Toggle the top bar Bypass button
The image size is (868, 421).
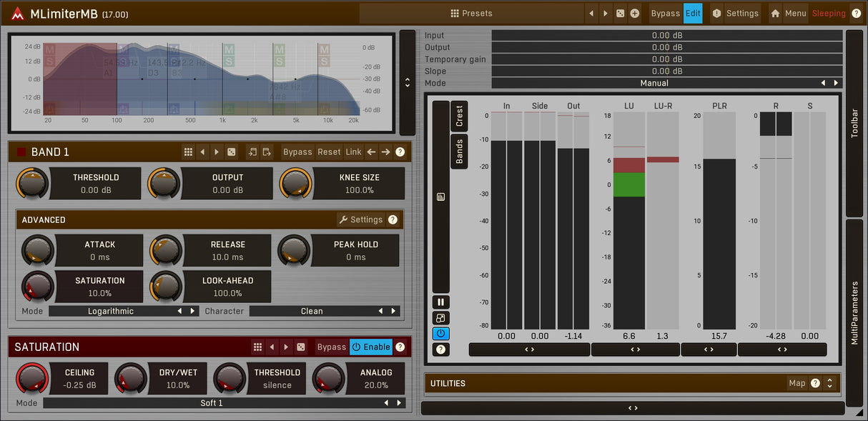click(665, 14)
